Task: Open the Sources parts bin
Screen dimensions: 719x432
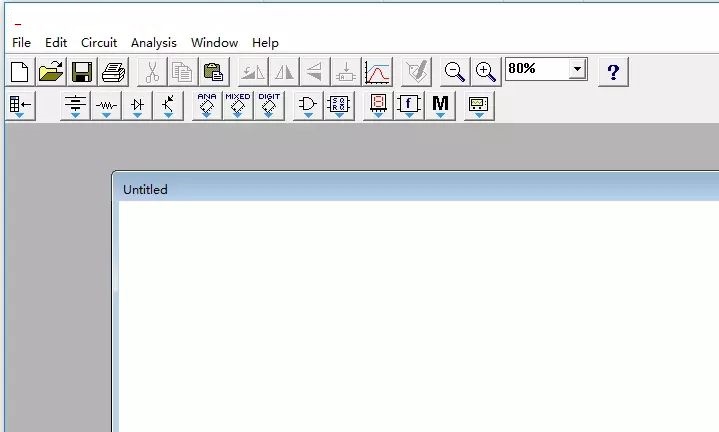Action: point(75,105)
